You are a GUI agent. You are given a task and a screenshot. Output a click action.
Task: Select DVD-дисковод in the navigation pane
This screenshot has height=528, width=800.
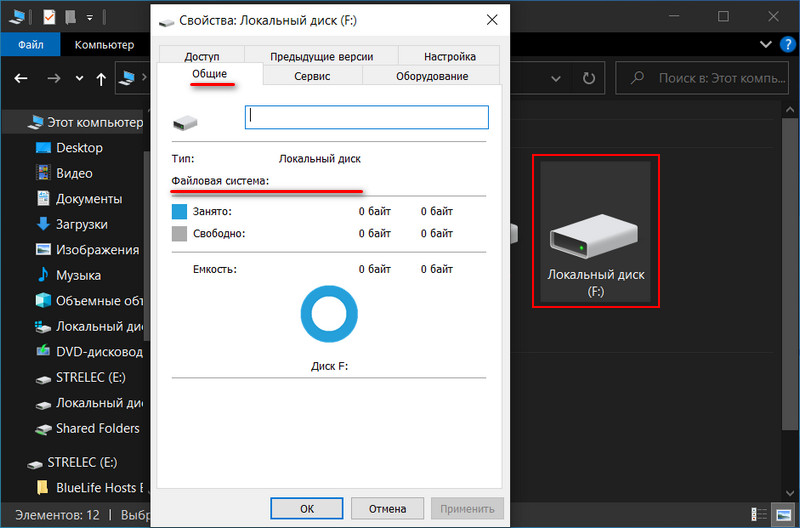pos(99,352)
